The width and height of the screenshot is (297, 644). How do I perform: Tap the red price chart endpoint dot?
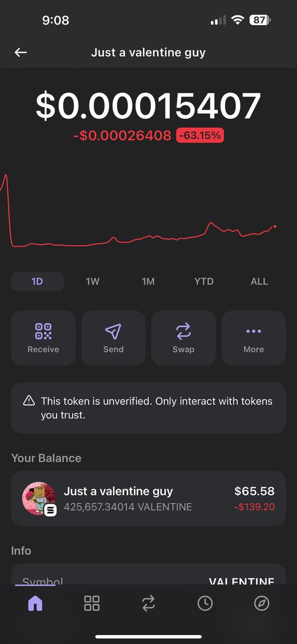click(x=275, y=226)
